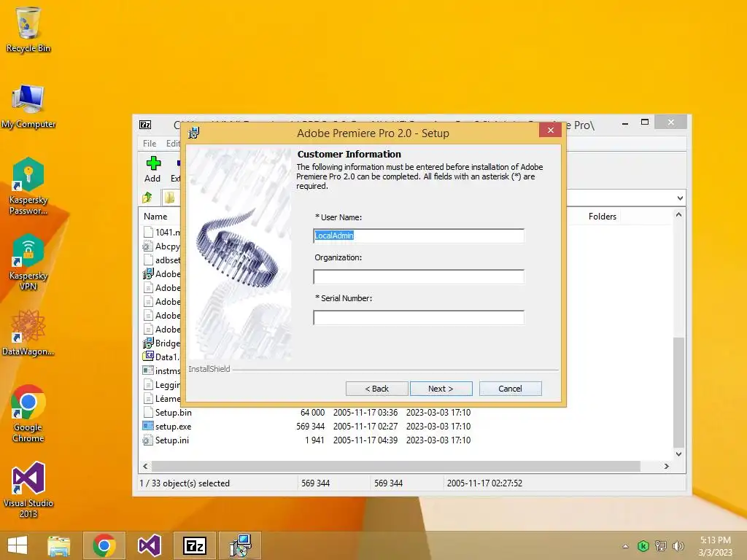Open File Explorer from the taskbar

[x=58, y=545]
